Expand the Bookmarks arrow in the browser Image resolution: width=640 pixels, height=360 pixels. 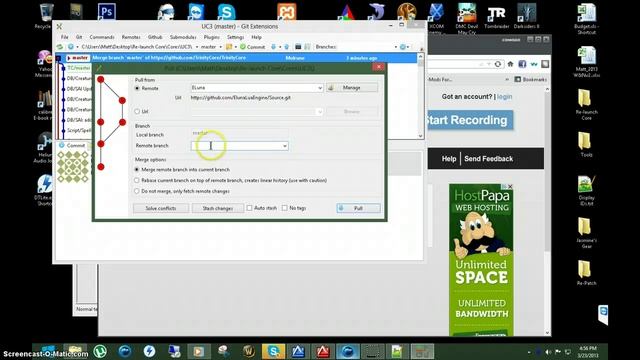[x=507, y=80]
